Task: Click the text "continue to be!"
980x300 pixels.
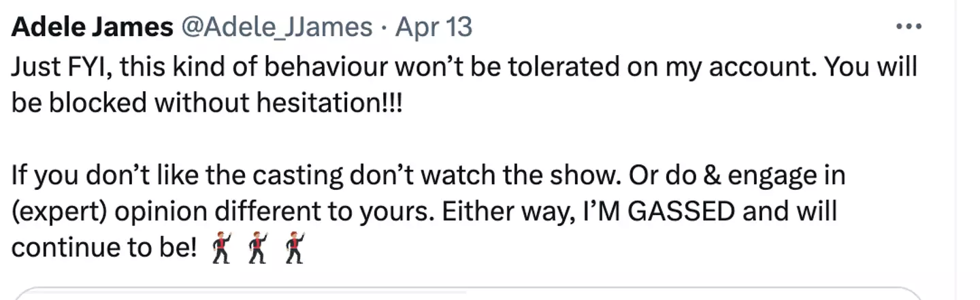Action: pyautogui.click(x=103, y=248)
